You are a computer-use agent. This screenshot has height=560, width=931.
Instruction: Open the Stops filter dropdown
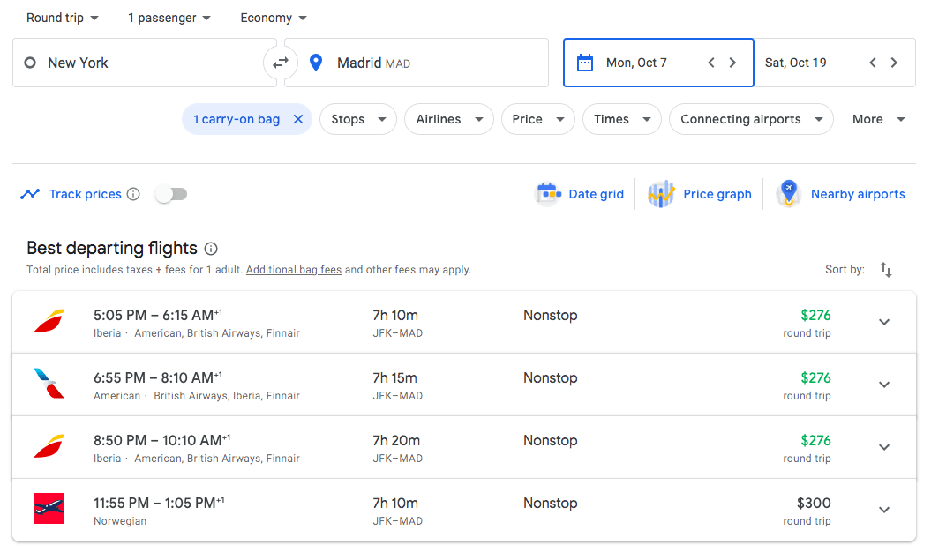coord(357,119)
